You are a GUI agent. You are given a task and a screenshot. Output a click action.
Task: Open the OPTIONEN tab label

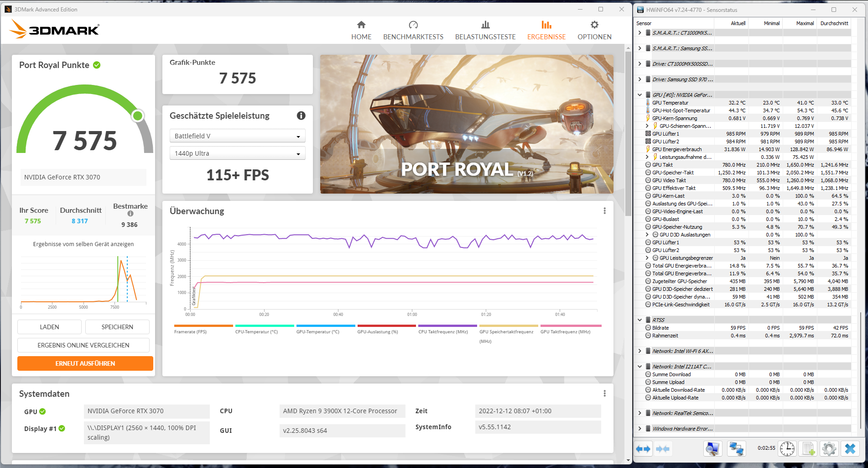594,37
